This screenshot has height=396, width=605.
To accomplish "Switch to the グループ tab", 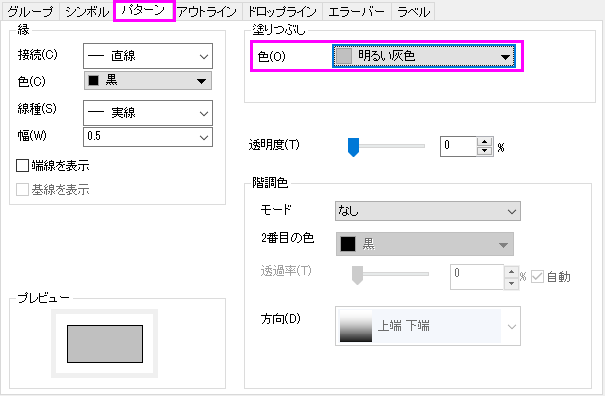I will pos(30,12).
